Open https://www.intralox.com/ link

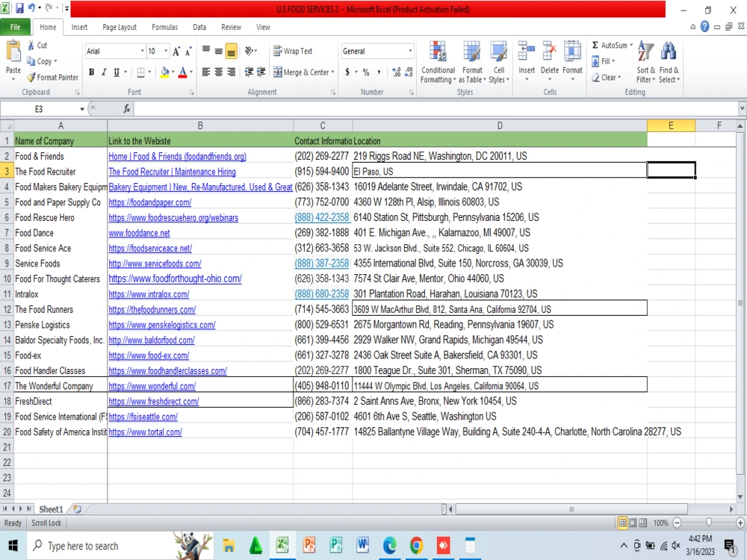[x=149, y=294]
